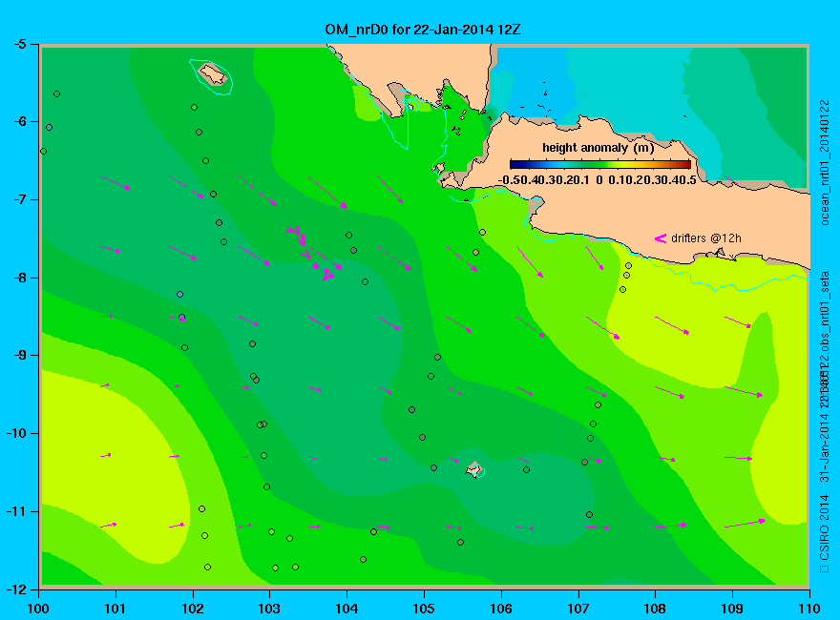Click the y-axis tick label -8
Image resolution: width=840 pixels, height=620 pixels.
(x=19, y=278)
